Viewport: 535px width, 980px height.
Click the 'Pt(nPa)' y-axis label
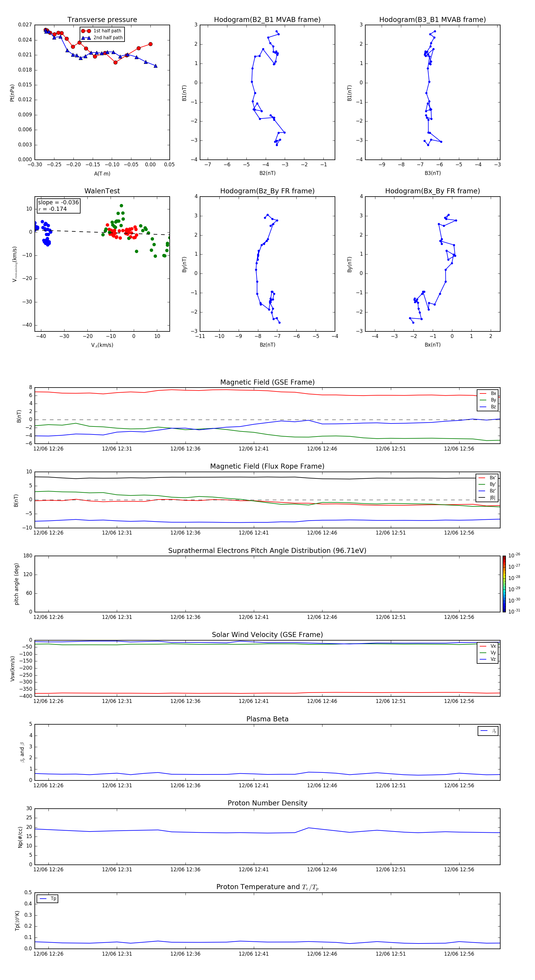click(12, 93)
